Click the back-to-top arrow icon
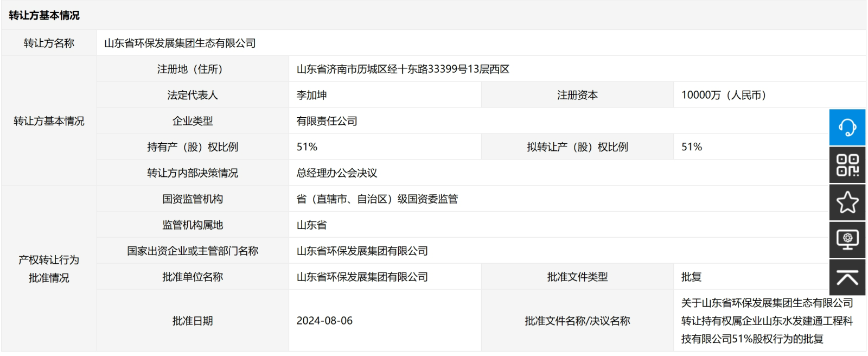The height and width of the screenshot is (356, 868). pyautogui.click(x=847, y=277)
